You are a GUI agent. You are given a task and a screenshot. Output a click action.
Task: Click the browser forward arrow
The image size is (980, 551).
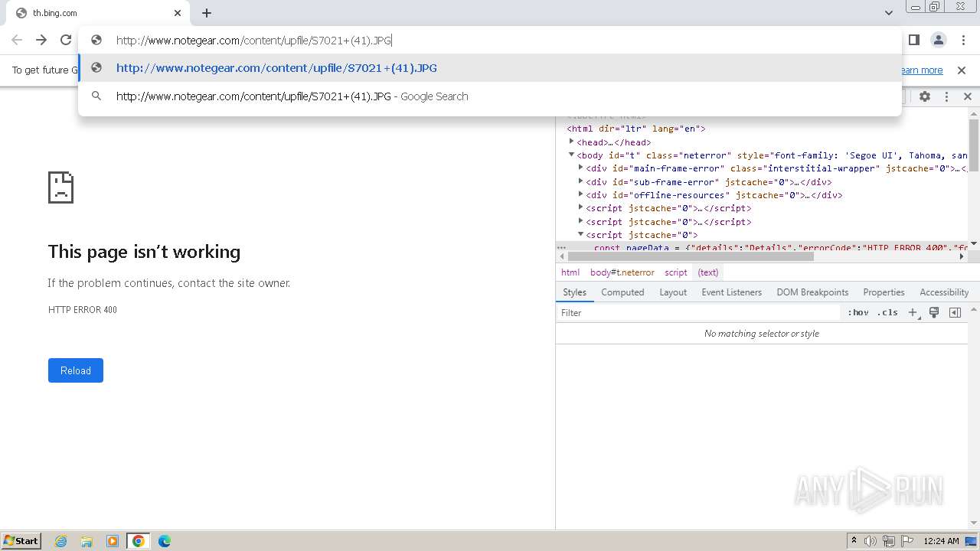point(41,40)
